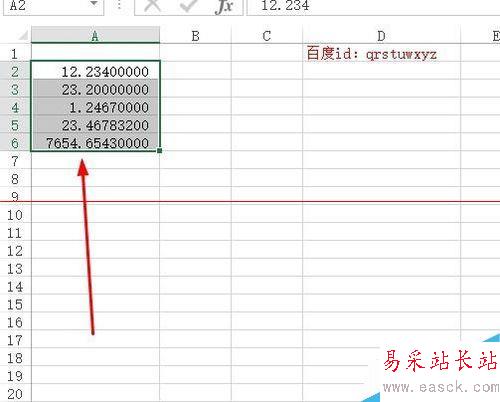Image resolution: width=500 pixels, height=402 pixels.
Task: Click cell containing 12.23400000
Action: click(x=95, y=71)
